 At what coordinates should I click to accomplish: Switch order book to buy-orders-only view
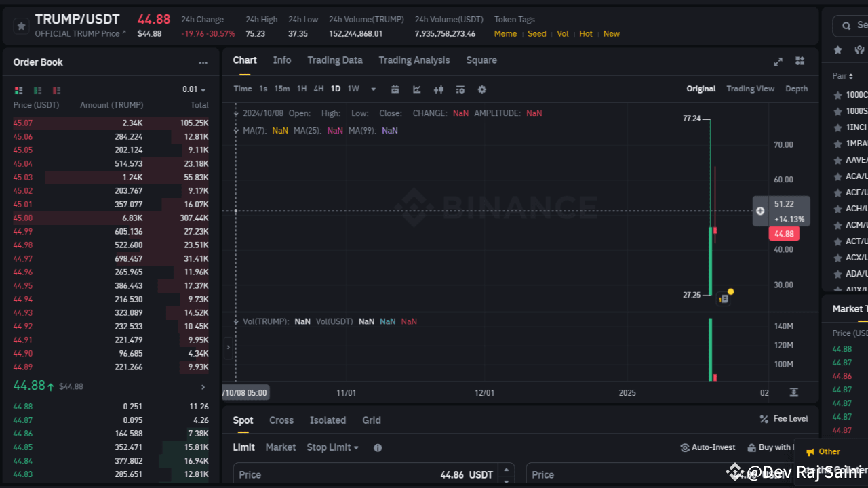click(37, 90)
